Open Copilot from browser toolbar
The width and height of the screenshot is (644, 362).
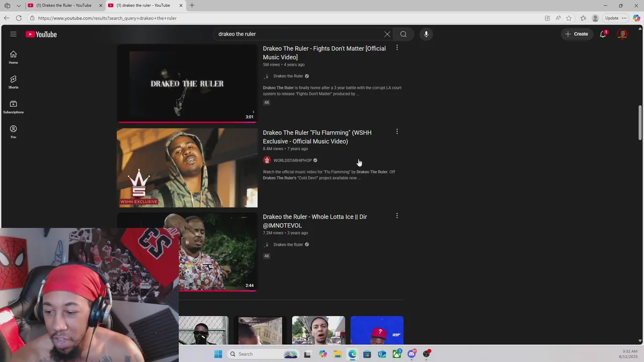(x=636, y=18)
